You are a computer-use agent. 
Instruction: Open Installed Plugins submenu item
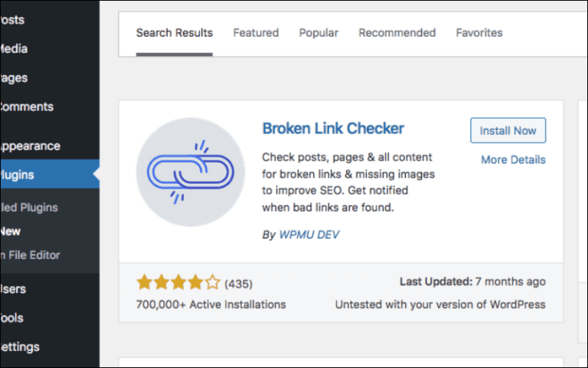click(29, 207)
